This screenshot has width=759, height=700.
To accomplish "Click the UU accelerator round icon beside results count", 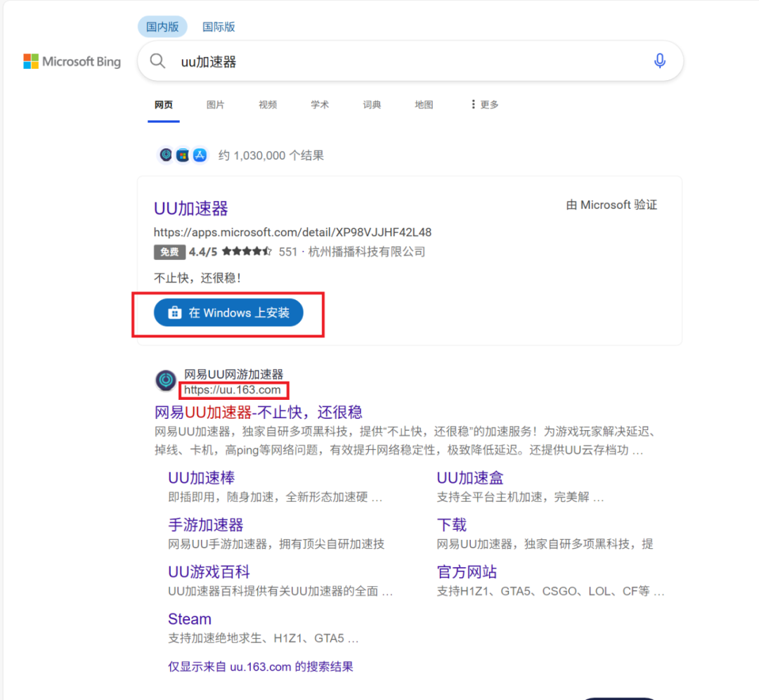I will pyautogui.click(x=166, y=155).
